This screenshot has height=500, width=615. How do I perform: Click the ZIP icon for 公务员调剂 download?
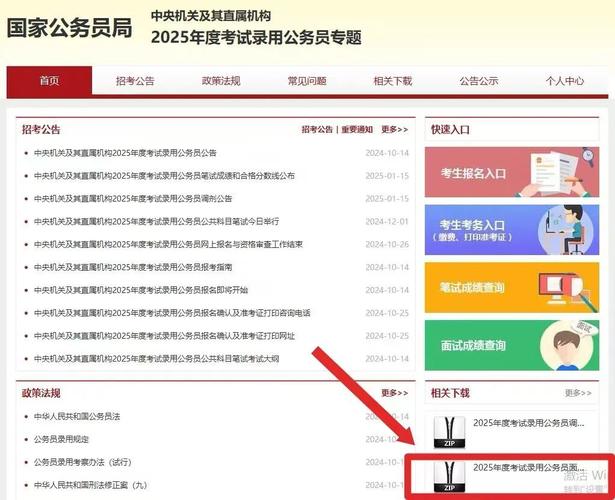click(449, 432)
